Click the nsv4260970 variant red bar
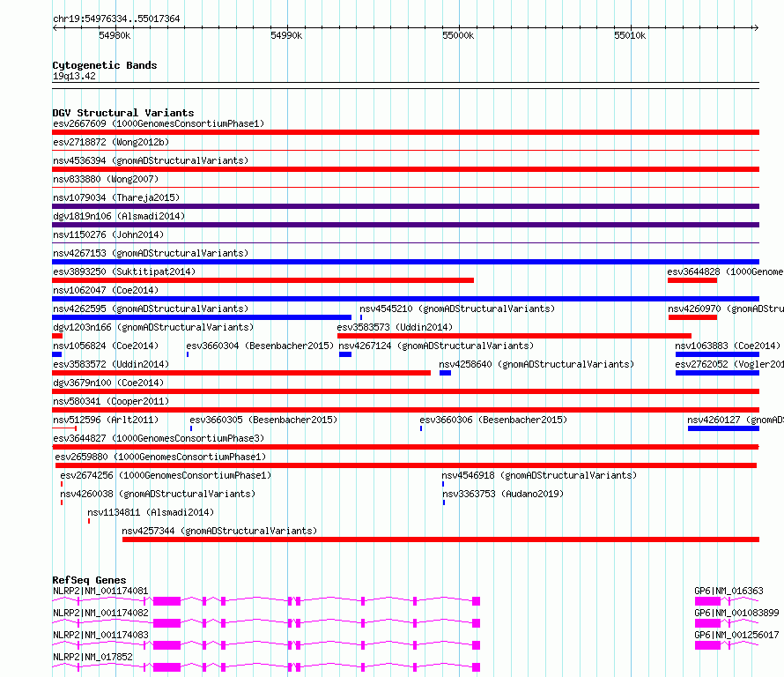Screen dimensions: 784x677 click(692, 317)
